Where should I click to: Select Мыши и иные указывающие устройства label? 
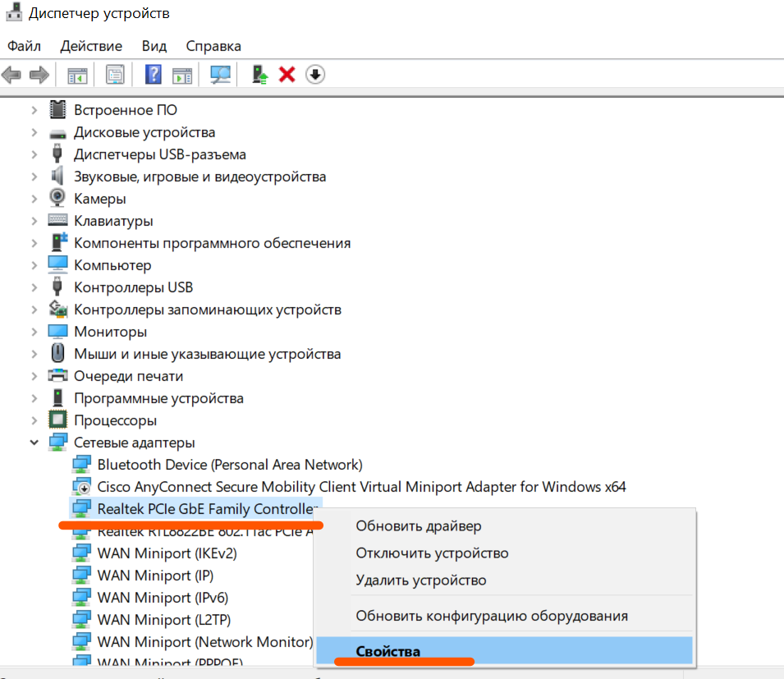point(208,354)
